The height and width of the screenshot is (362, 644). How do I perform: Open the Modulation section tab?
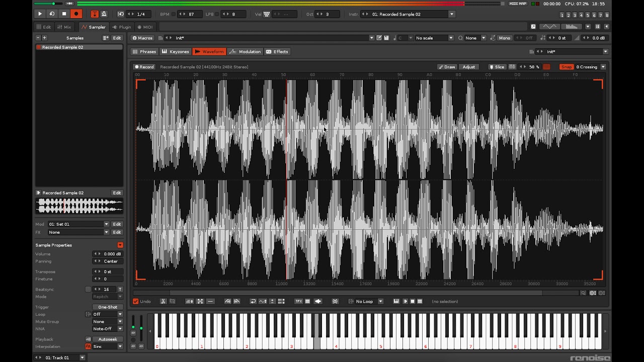pos(245,52)
